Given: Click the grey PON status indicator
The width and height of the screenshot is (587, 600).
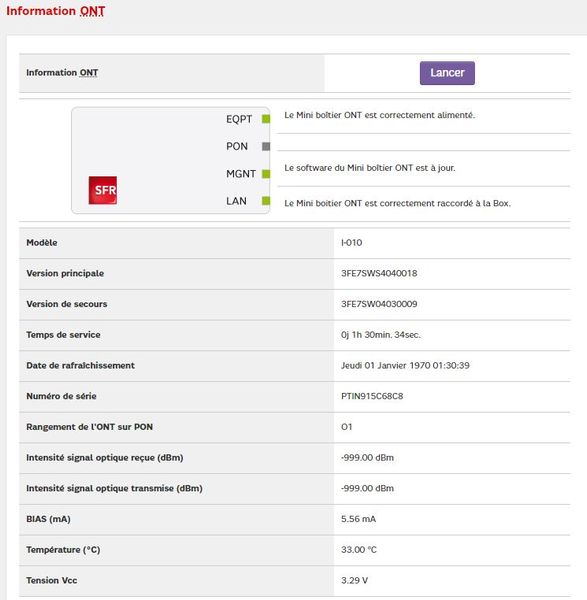Looking at the screenshot, I should (266, 146).
